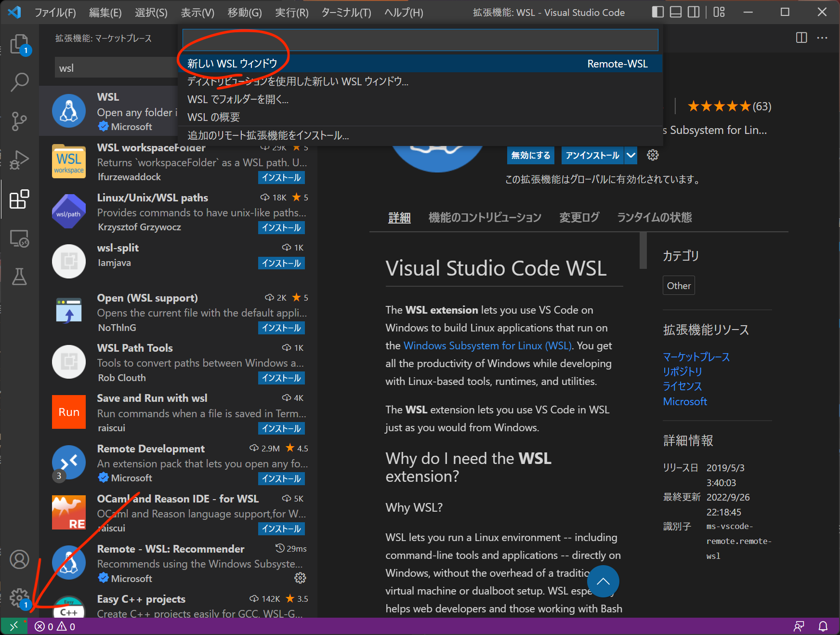Toggle the bottom panel layout

(676, 12)
